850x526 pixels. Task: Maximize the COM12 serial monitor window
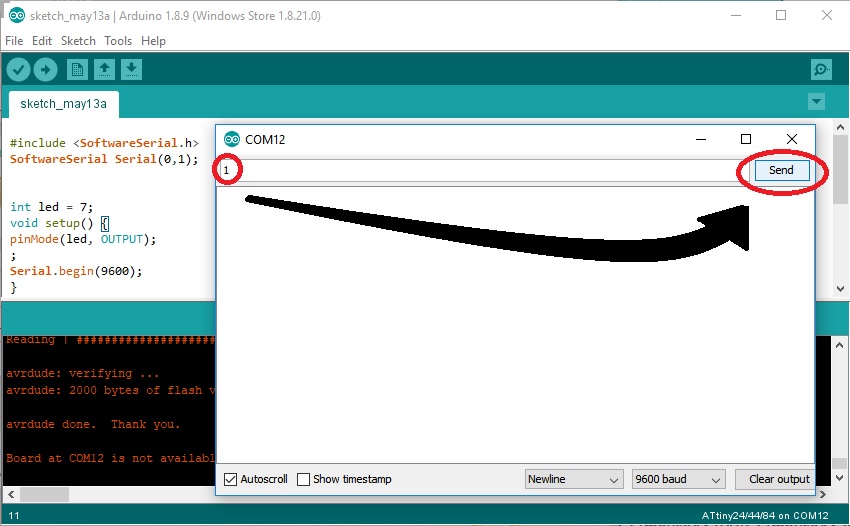click(x=746, y=139)
